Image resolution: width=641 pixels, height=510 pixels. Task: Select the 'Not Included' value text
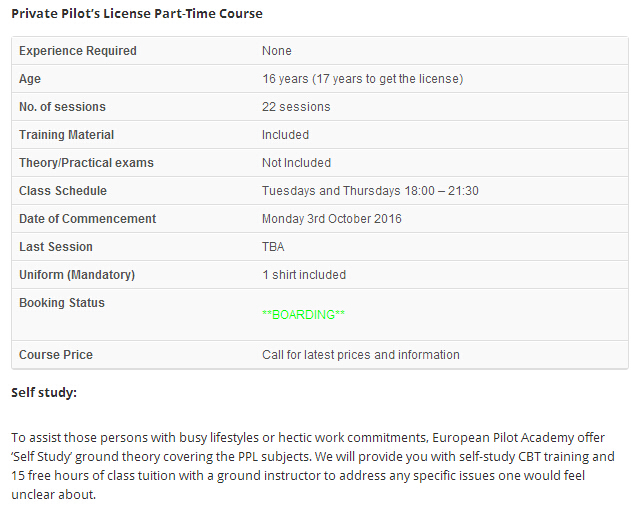click(x=296, y=163)
